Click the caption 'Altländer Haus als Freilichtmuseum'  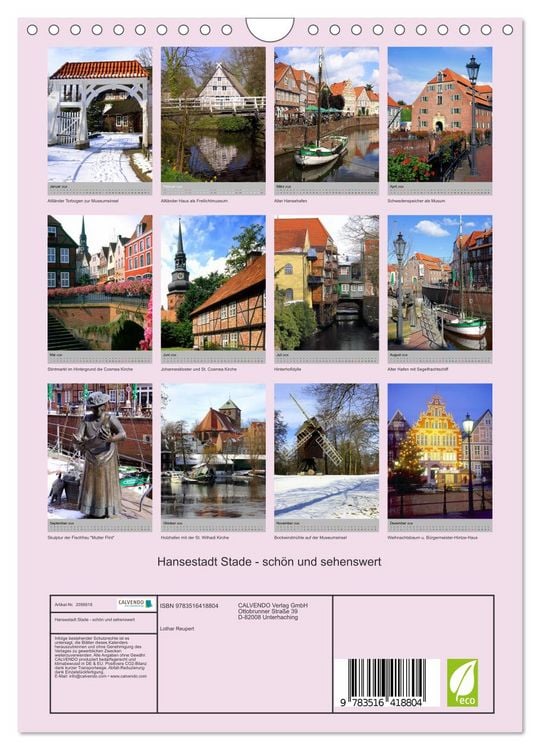coord(194,201)
